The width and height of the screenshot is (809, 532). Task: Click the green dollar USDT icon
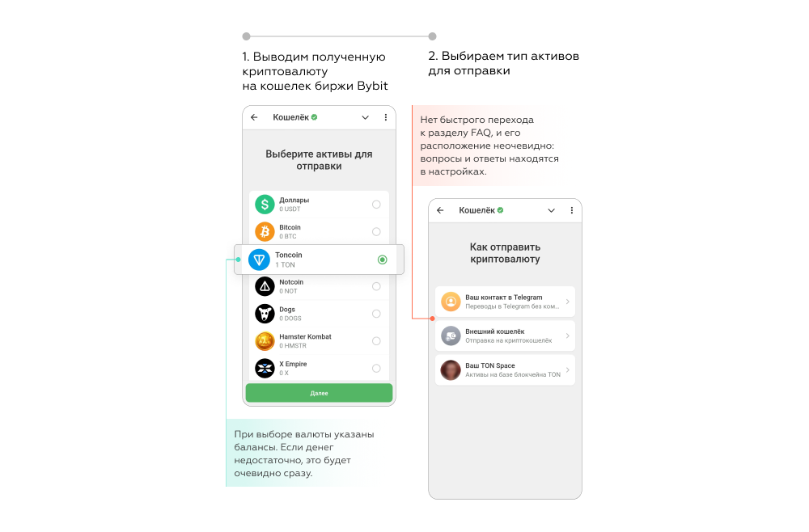coord(265,205)
